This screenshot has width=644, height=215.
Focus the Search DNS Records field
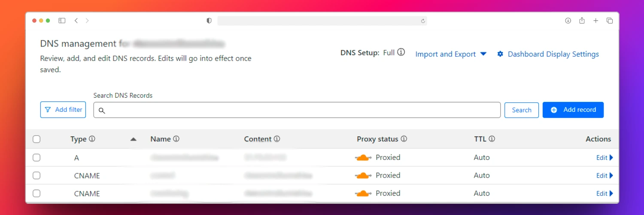[x=297, y=110]
